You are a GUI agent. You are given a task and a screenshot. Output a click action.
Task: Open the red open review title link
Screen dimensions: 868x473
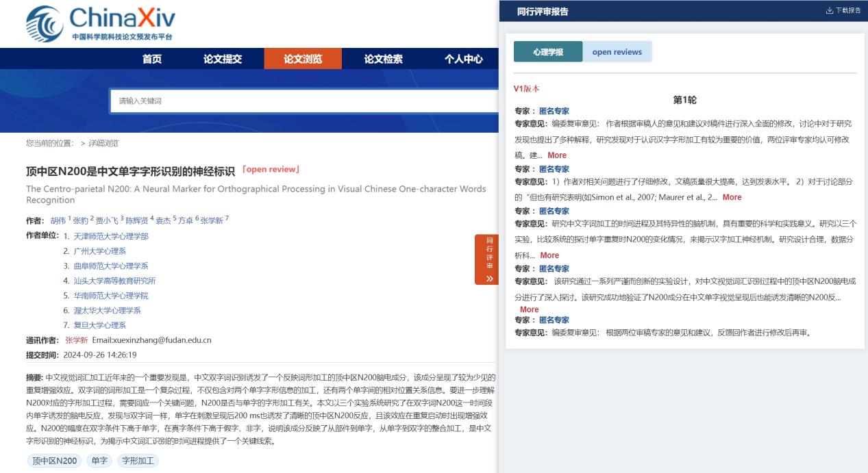point(271,170)
